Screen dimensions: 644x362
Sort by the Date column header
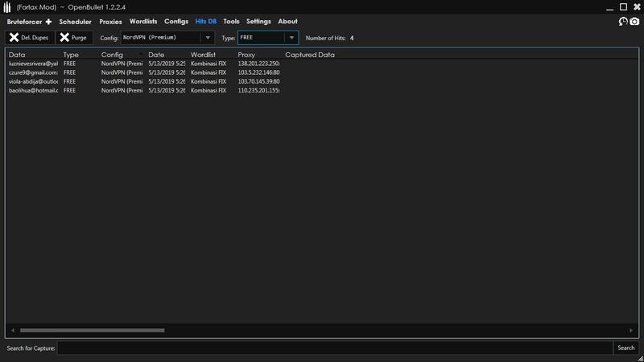click(x=156, y=55)
